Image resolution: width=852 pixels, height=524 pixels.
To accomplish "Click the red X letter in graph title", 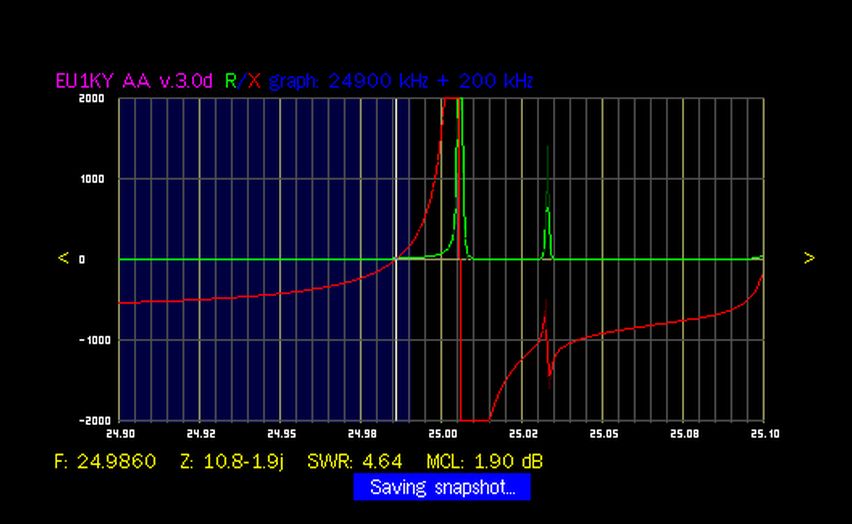I will pyautogui.click(x=254, y=81).
